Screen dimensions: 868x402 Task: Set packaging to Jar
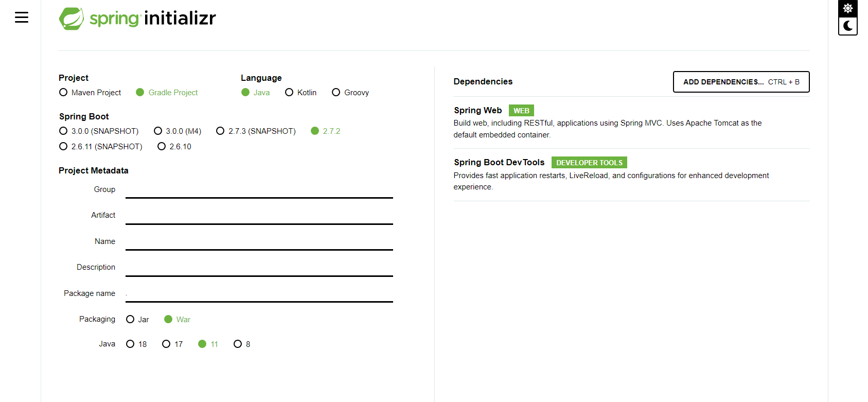click(137, 320)
